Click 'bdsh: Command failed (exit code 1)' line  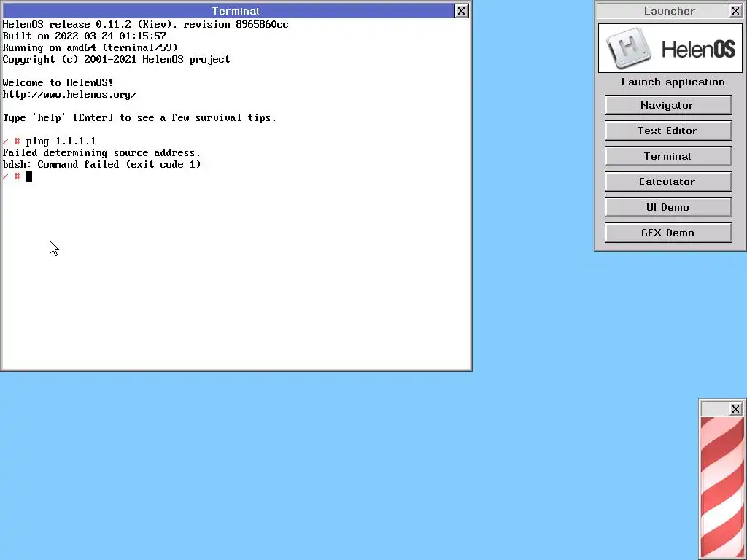coord(101,164)
